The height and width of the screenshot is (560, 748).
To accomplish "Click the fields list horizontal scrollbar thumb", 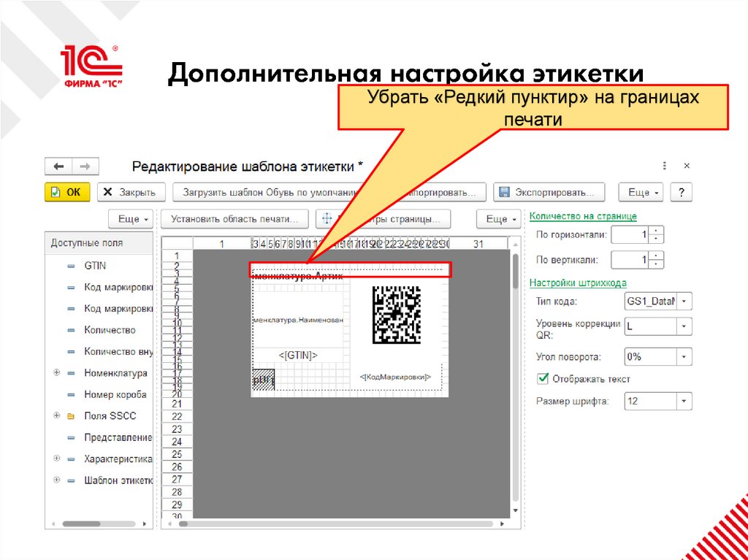I will pos(81,523).
